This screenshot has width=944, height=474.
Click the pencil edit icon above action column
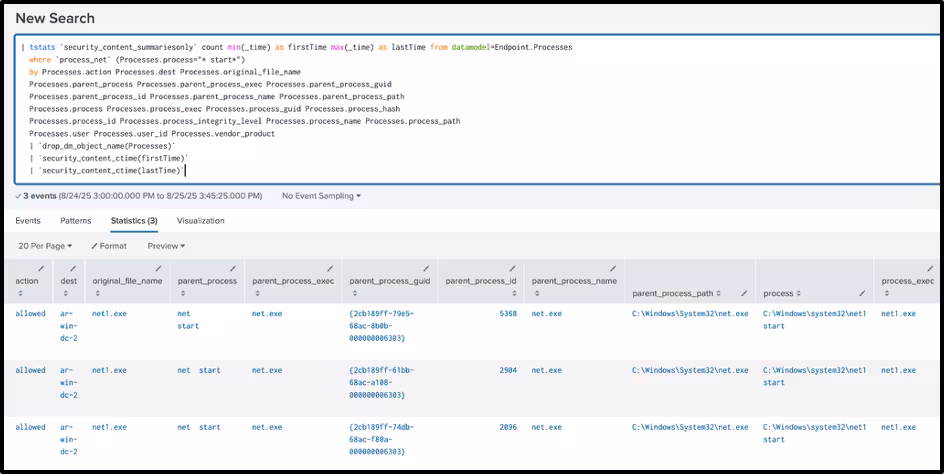click(x=41, y=268)
